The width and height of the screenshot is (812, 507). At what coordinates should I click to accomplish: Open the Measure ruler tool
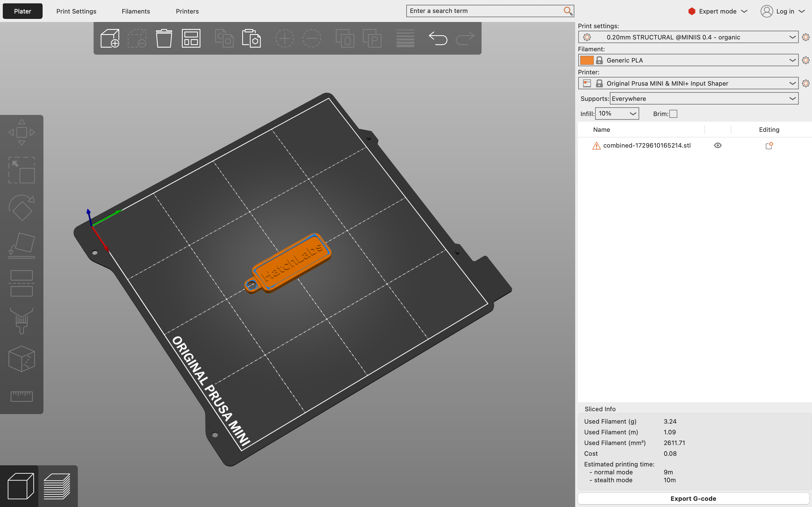pos(21,396)
